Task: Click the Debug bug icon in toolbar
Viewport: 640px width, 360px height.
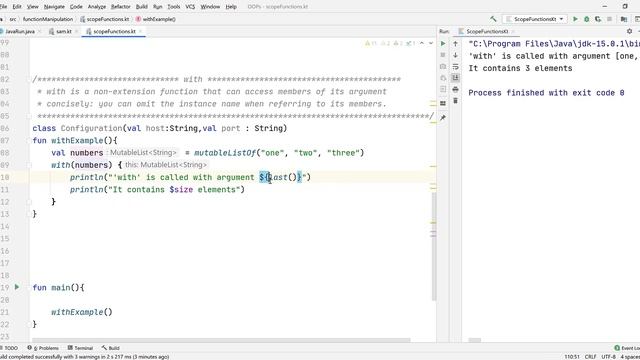Action: click(x=587, y=19)
